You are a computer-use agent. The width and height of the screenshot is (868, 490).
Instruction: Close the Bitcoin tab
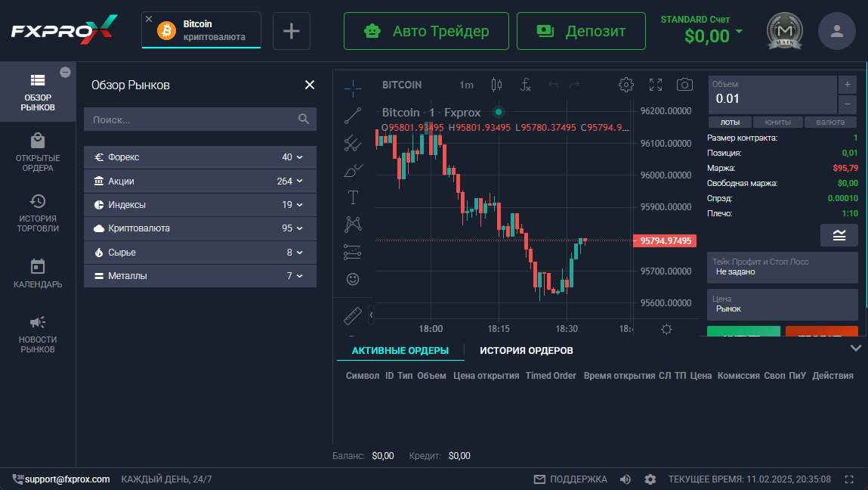pos(149,19)
